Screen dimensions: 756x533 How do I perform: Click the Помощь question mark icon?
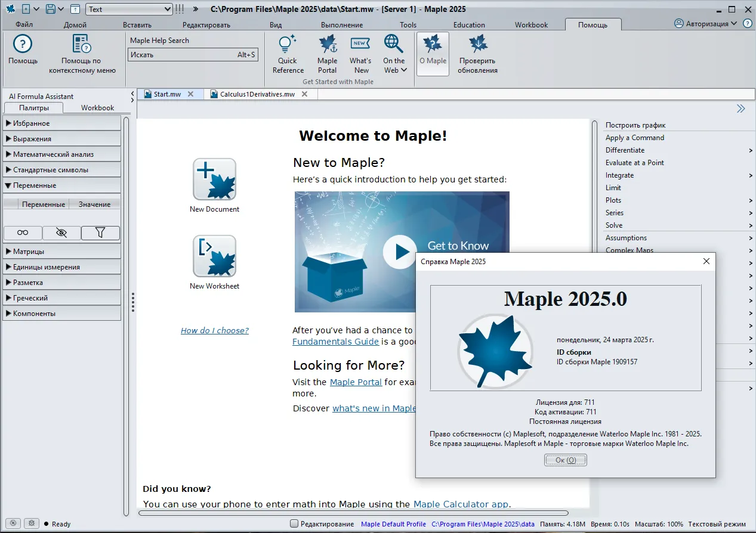[23, 44]
